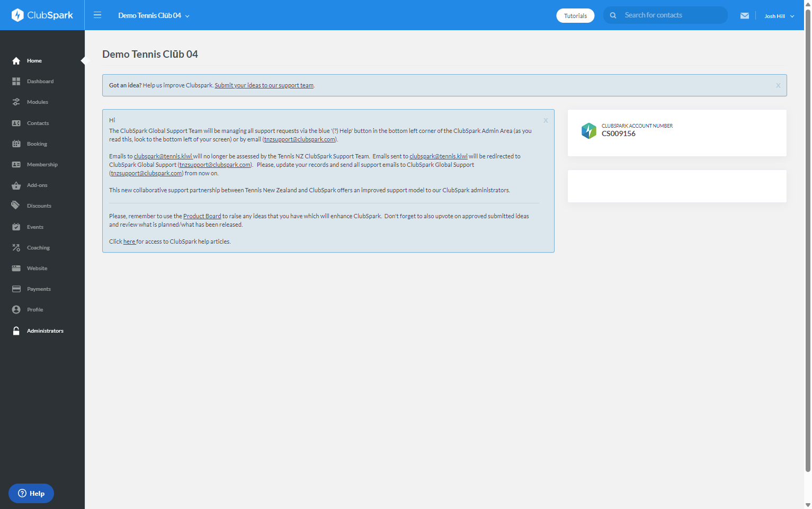This screenshot has height=509, width=812.
Task: Open the Dashboard menu item
Action: (40, 82)
